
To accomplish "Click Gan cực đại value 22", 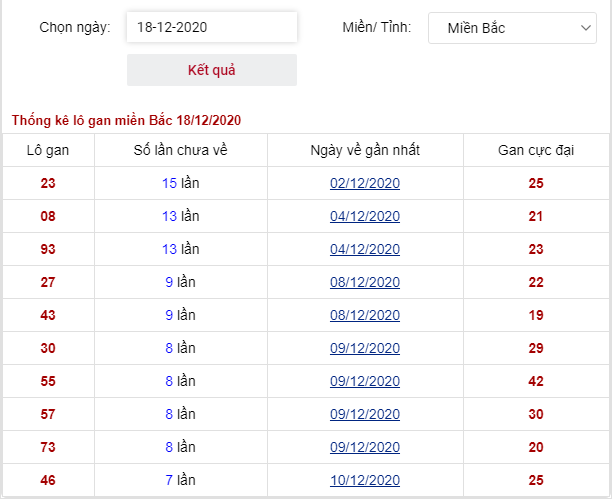I will pos(536,282).
